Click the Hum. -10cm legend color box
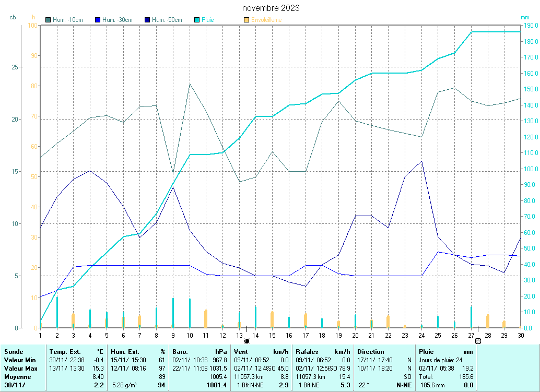The width and height of the screenshot is (540, 392). pyautogui.click(x=49, y=20)
